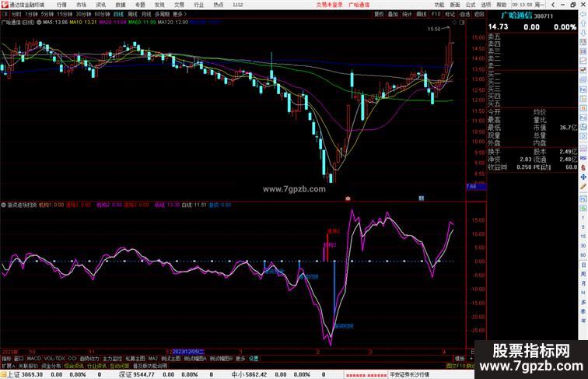
Task: Switch to the 5分钟 period
Action: click(x=47, y=14)
